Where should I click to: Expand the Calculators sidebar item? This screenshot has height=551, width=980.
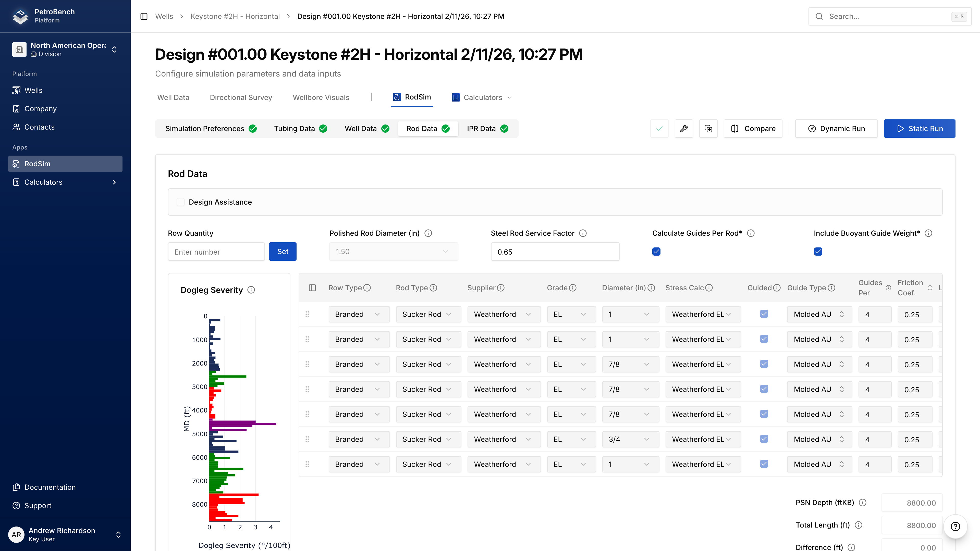65,182
